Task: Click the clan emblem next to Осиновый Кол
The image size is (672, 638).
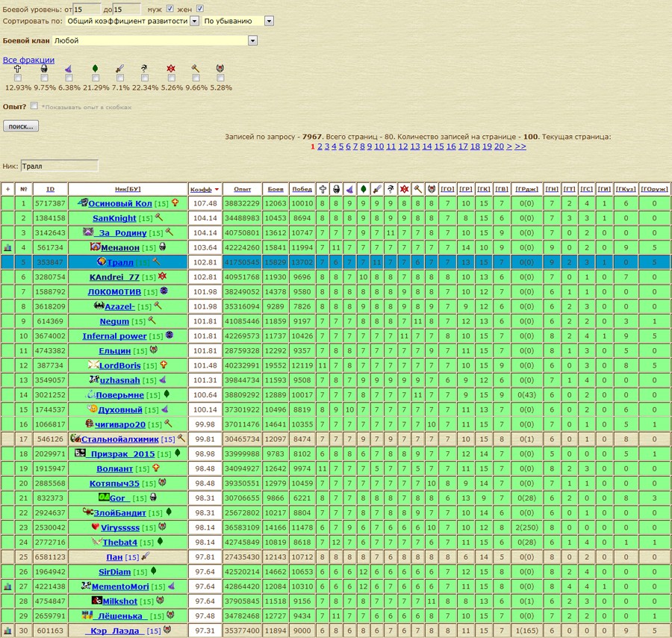Action: click(83, 202)
